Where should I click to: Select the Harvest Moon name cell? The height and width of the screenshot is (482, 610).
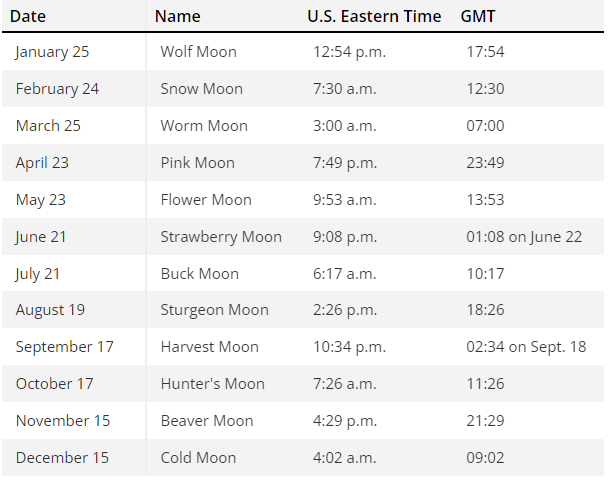210,347
